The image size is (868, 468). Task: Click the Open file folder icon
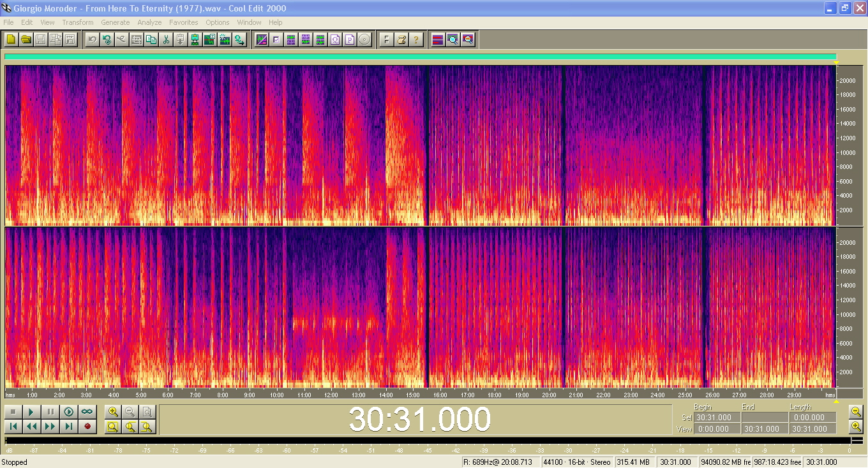(26, 40)
